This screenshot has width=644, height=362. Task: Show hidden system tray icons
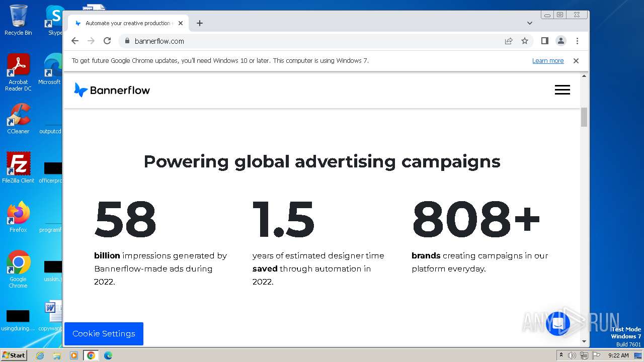click(x=561, y=355)
